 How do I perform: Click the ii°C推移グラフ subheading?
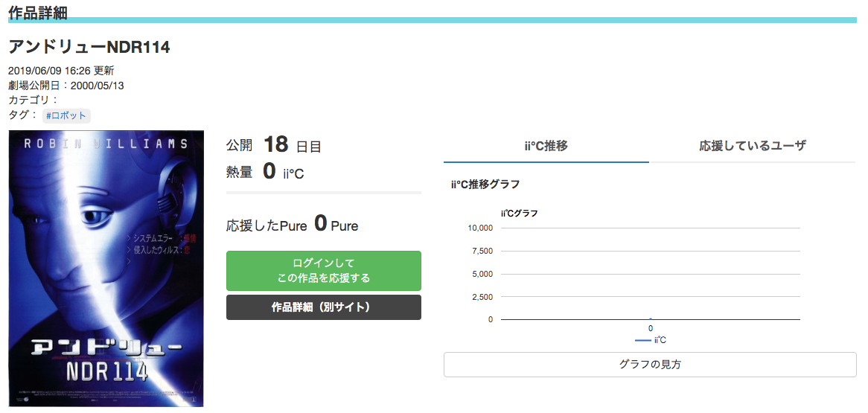[x=485, y=184]
